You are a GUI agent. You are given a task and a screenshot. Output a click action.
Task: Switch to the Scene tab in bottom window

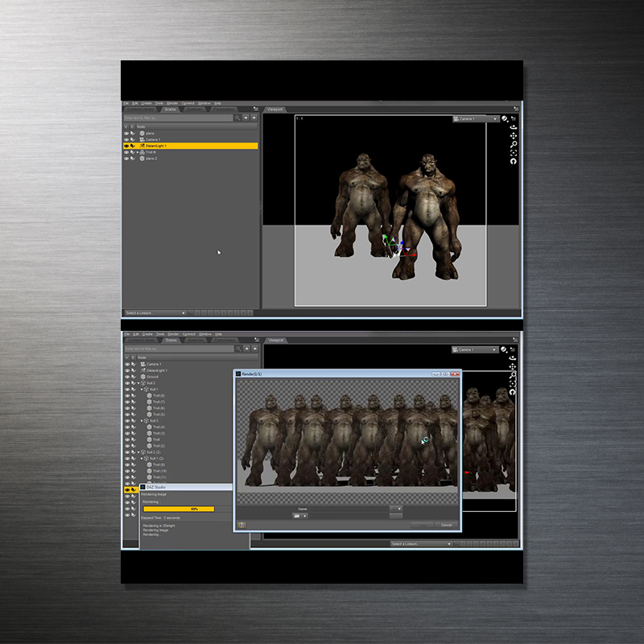coord(171,341)
